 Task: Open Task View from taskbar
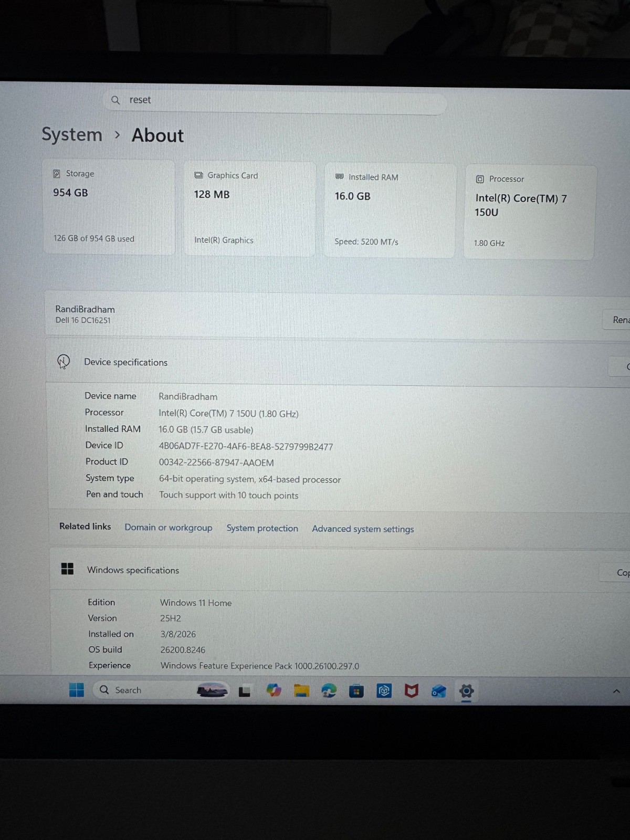[244, 691]
